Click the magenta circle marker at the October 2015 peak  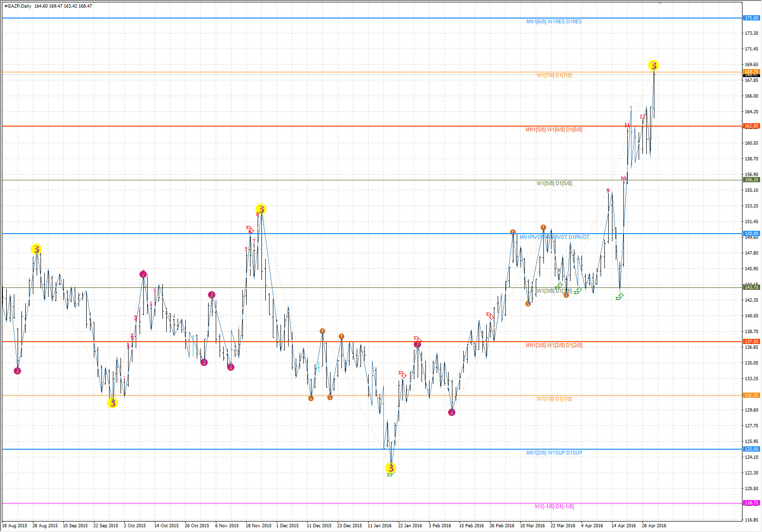pos(143,274)
